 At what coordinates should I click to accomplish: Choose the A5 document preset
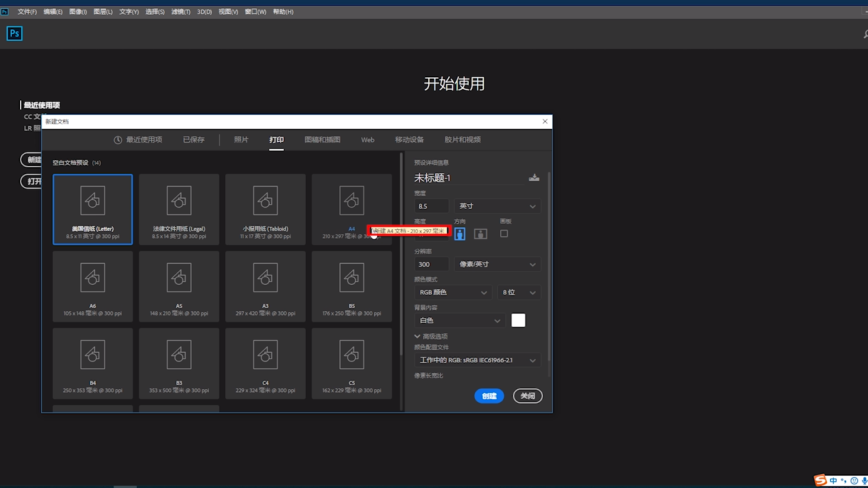[x=179, y=287]
